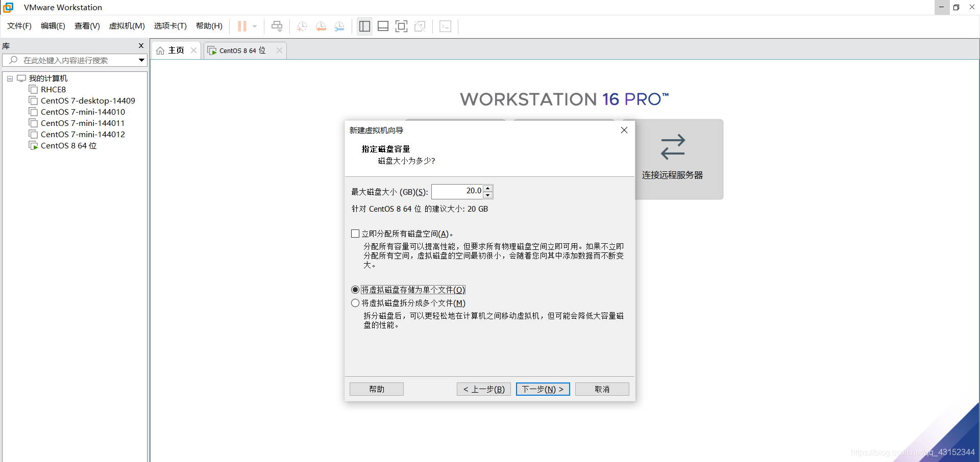The image size is (980, 462).
Task: Open the 虚拟机(M) menu
Action: pos(127,26)
